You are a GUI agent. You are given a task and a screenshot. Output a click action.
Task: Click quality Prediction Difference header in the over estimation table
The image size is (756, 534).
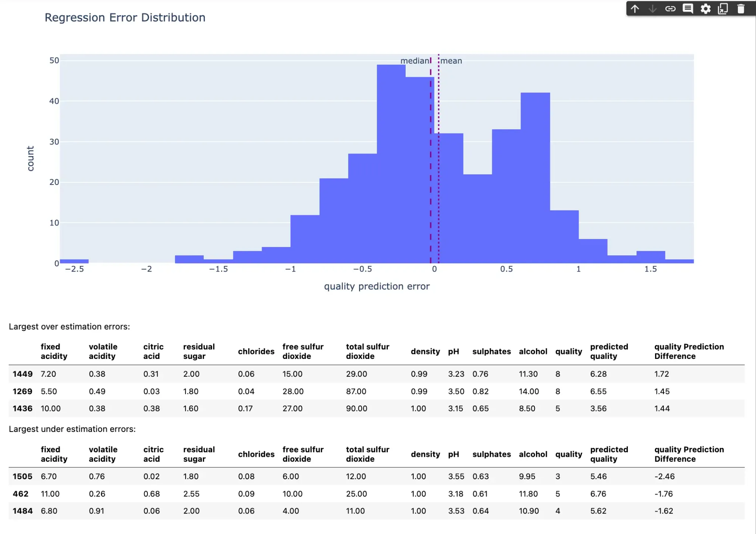(x=689, y=351)
